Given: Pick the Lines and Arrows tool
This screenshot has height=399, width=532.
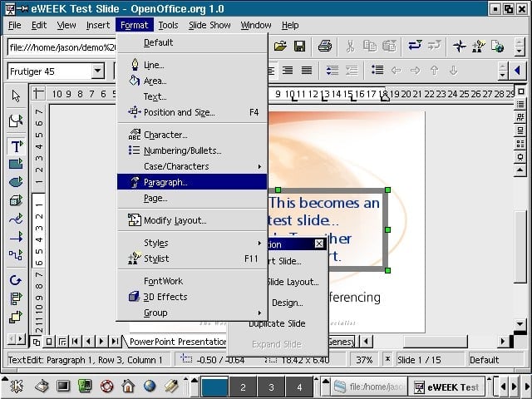Looking at the screenshot, I should 16,237.
